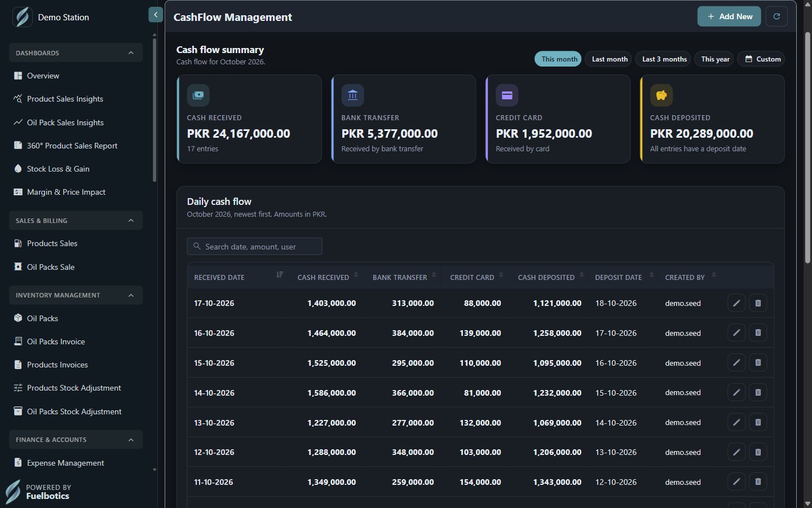This screenshot has width=812, height=508.
Task: Click the Bank Transfer card bank icon
Action: pyautogui.click(x=352, y=95)
